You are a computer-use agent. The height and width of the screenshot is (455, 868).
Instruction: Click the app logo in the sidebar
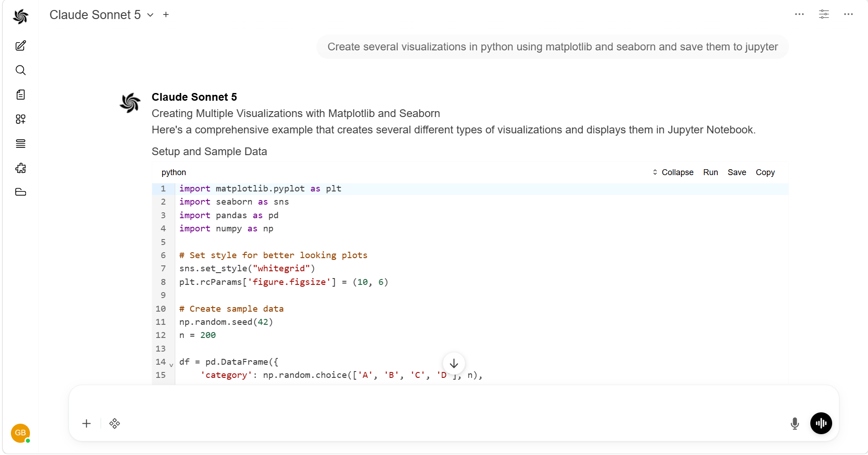pos(20,16)
